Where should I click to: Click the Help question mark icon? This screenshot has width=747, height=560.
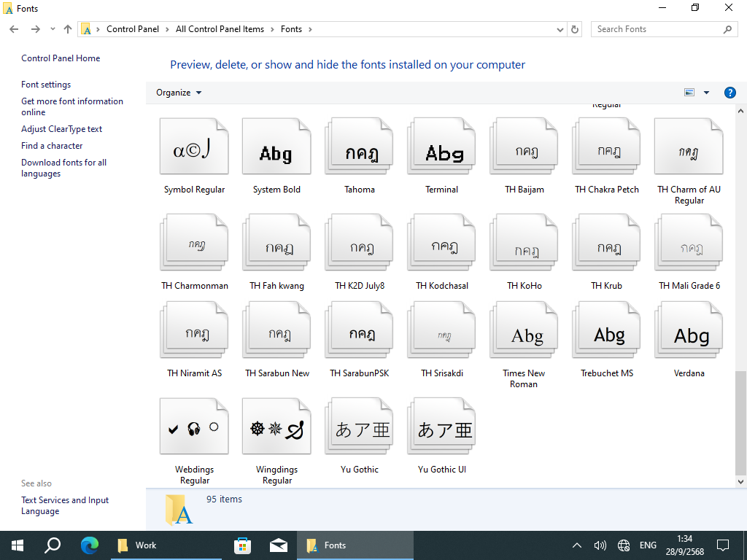click(729, 93)
